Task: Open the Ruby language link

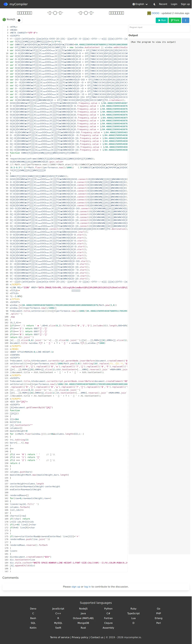Action: pyautogui.click(x=134, y=608)
